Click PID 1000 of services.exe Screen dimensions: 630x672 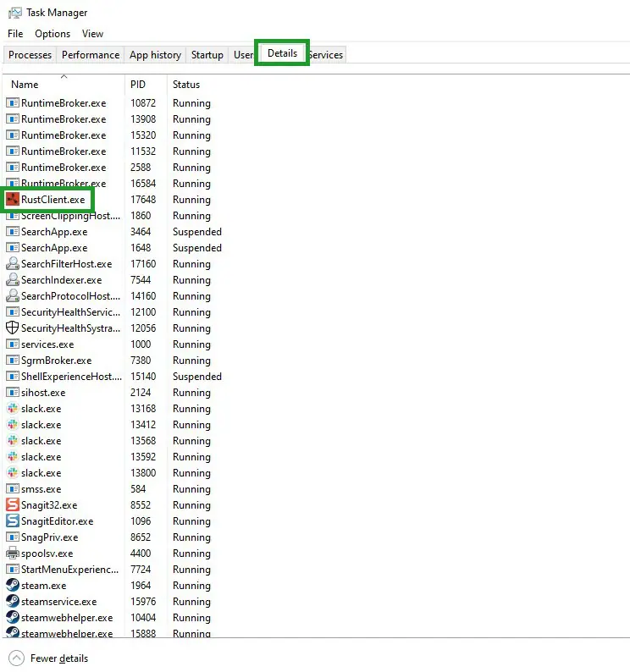point(141,344)
